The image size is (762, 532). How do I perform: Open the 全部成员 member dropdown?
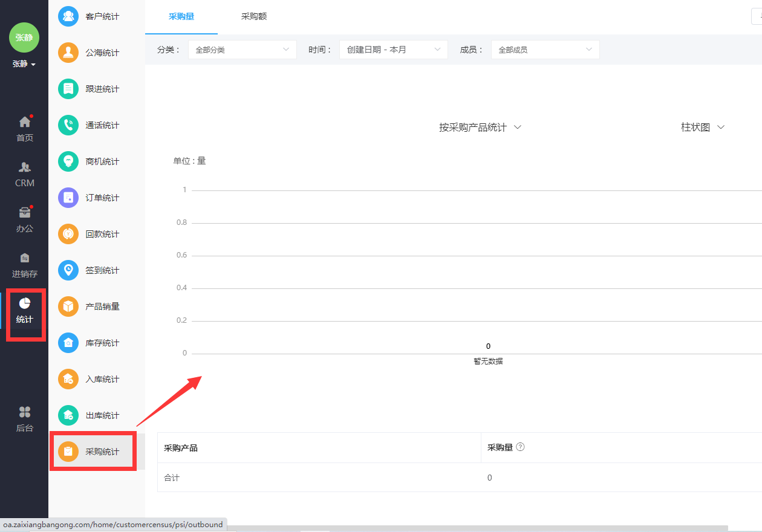545,50
